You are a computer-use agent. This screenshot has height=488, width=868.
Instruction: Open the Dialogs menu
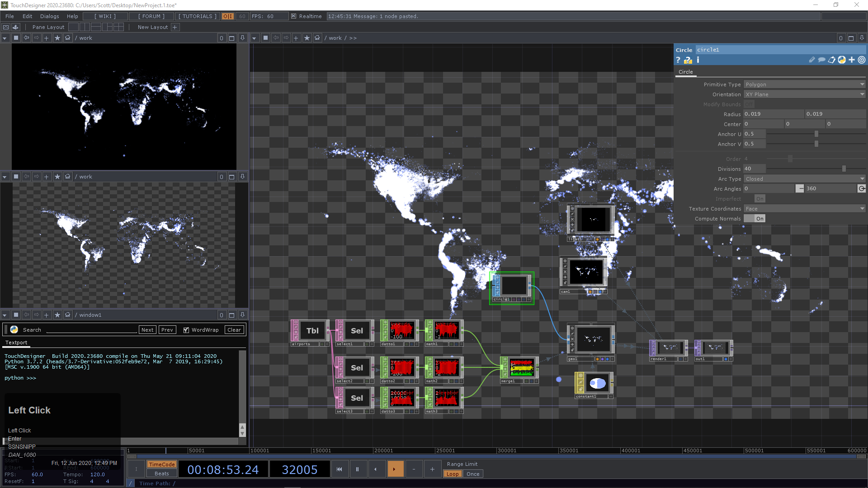(x=49, y=16)
